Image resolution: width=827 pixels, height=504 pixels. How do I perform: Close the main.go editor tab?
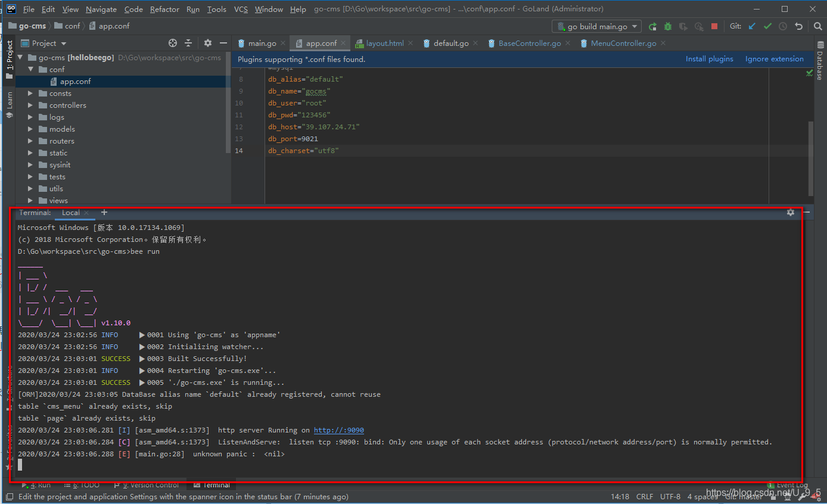coord(284,43)
